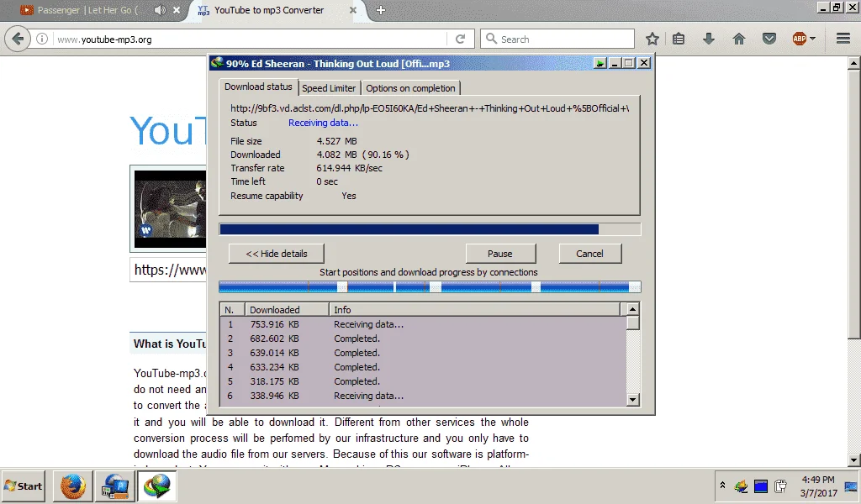Select connection row 639.014 KB
This screenshot has width=861, height=504.
point(423,353)
